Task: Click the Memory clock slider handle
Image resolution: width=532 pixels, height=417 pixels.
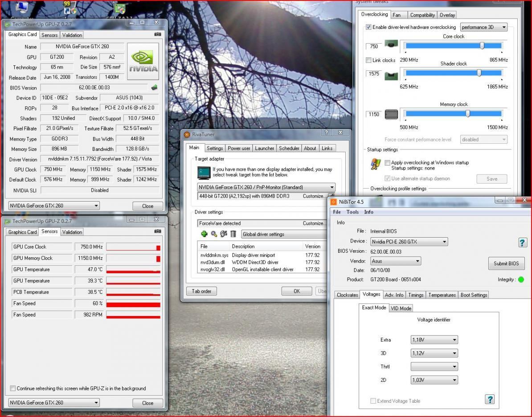Action: pos(468,113)
